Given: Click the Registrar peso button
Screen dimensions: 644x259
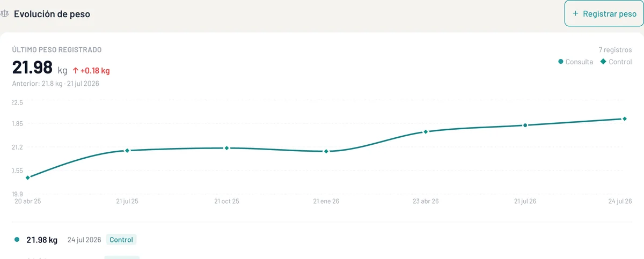Looking at the screenshot, I should pos(604,14).
